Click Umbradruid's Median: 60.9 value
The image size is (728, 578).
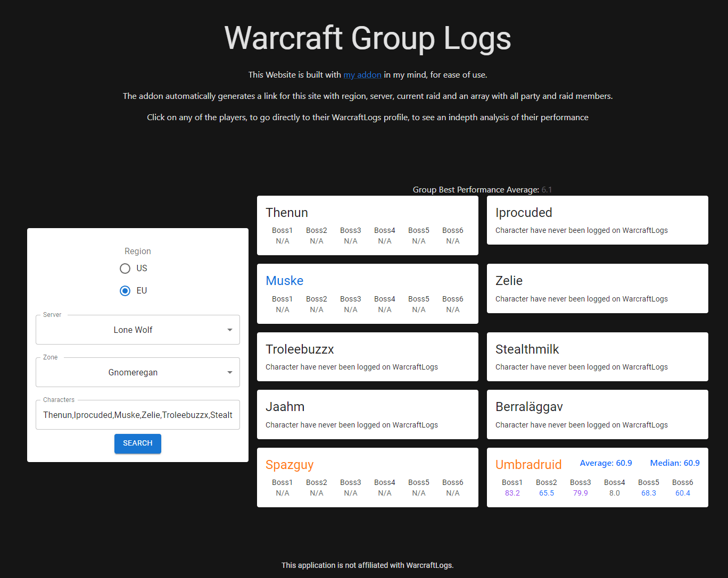(675, 463)
